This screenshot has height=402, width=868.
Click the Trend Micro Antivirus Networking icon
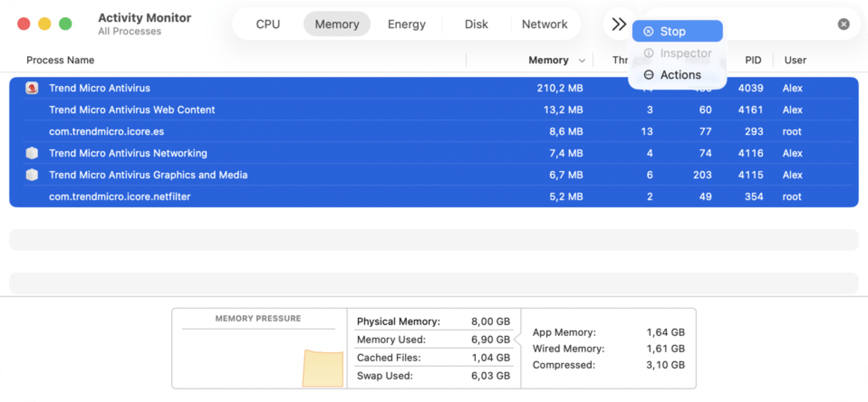click(x=32, y=153)
